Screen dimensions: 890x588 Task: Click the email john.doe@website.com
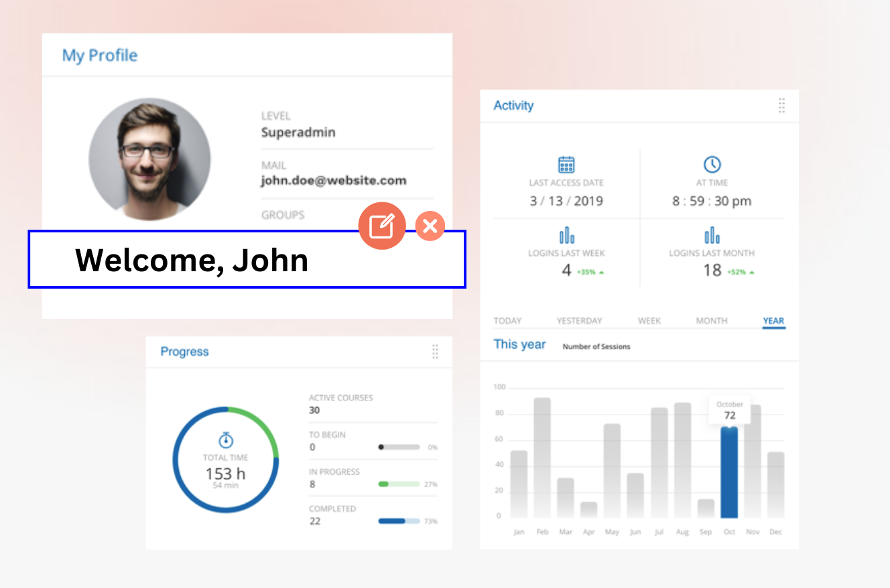coord(333,180)
